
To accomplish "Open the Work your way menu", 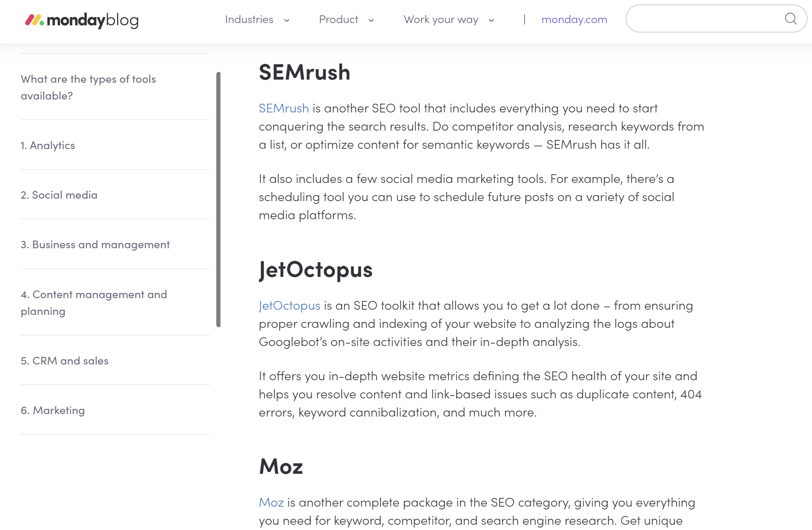I will (441, 20).
